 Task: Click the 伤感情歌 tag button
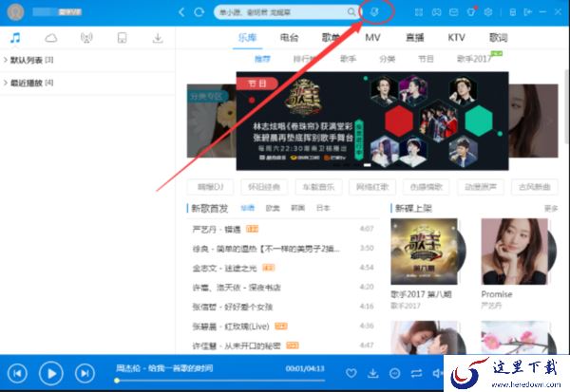(427, 187)
